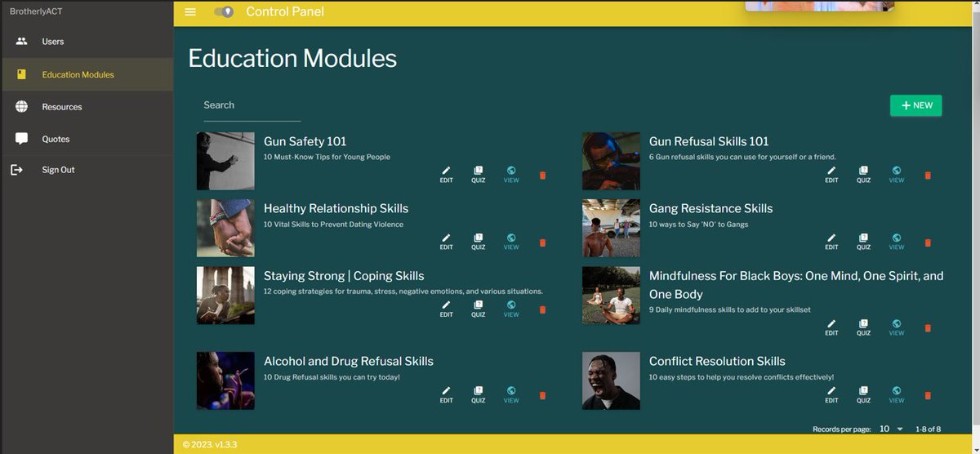View the Mindfulness For Black Boys module
Screen dimensions: 980x454
click(897, 327)
